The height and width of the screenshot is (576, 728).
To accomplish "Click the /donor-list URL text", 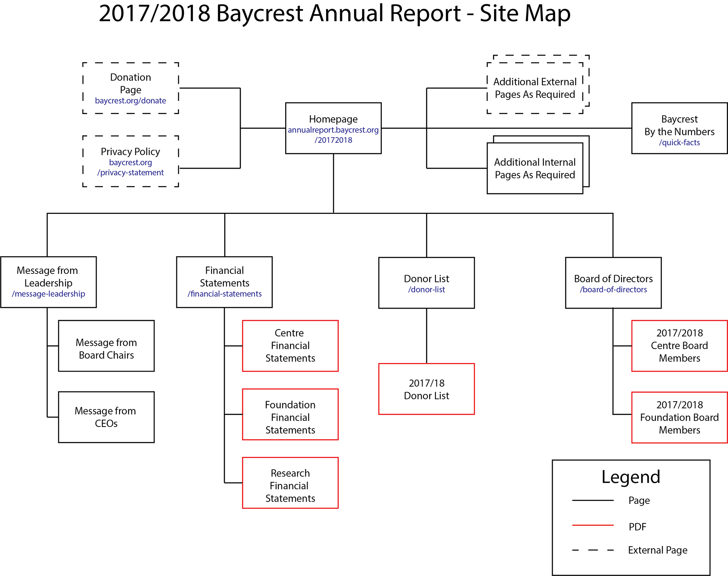I will click(427, 290).
